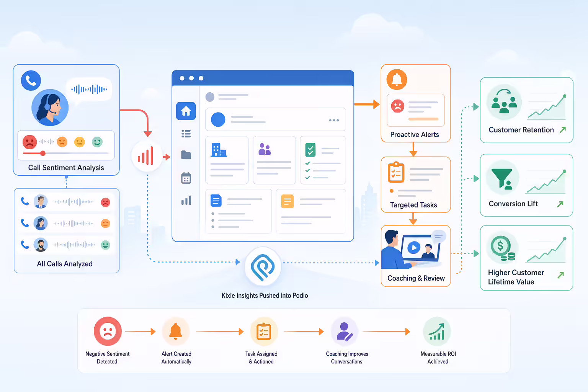Image resolution: width=588 pixels, height=392 pixels.
Task: Click the green checked clipboard icon
Action: click(310, 150)
